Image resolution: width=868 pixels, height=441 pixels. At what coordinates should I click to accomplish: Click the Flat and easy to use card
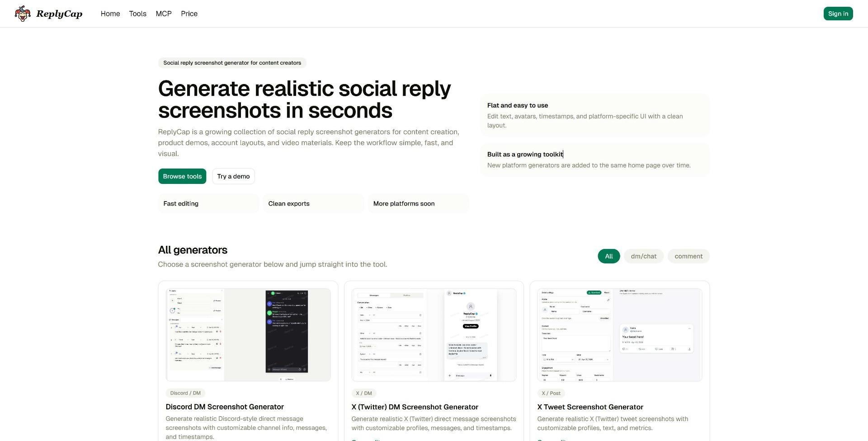point(594,115)
